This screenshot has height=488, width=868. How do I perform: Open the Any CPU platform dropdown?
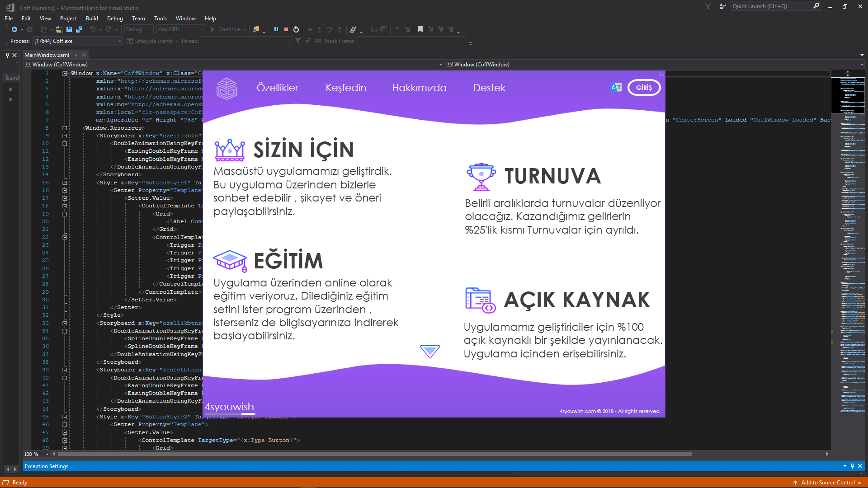tap(181, 29)
